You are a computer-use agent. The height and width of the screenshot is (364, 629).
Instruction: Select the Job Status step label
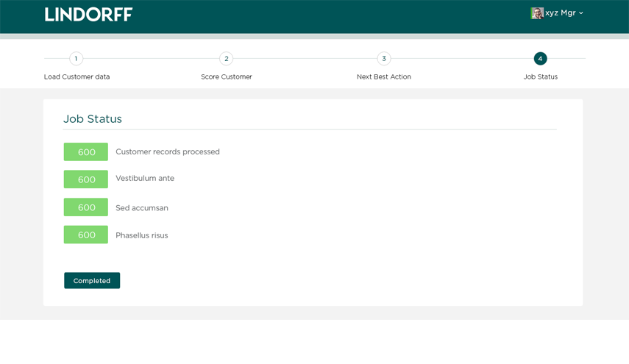(540, 76)
